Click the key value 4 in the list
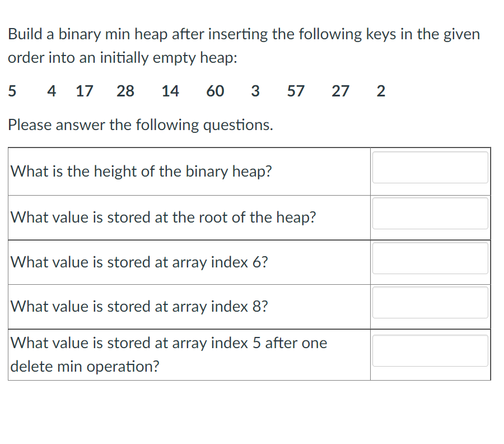Screen dimensions: 504x444 pyautogui.click(x=51, y=91)
